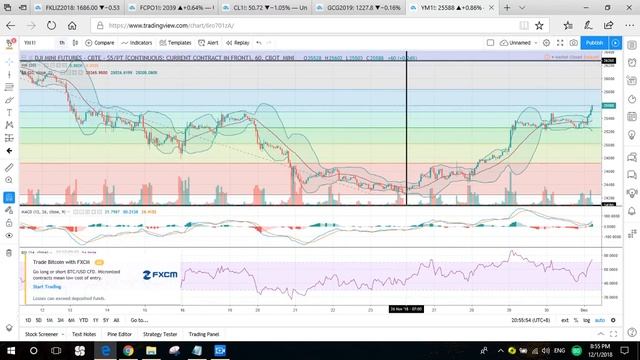Select the prediction and measurement tool
The width and height of the screenshot is (640, 360).
pos(9,138)
